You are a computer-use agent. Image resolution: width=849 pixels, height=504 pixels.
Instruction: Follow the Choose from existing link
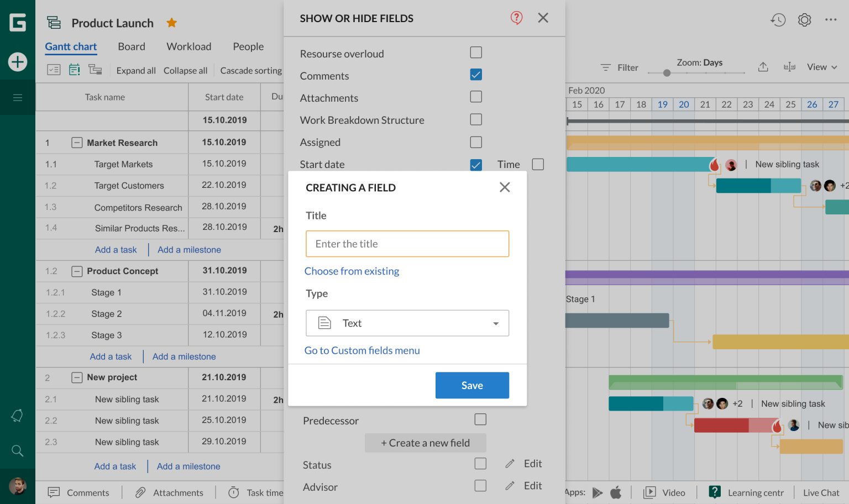352,271
